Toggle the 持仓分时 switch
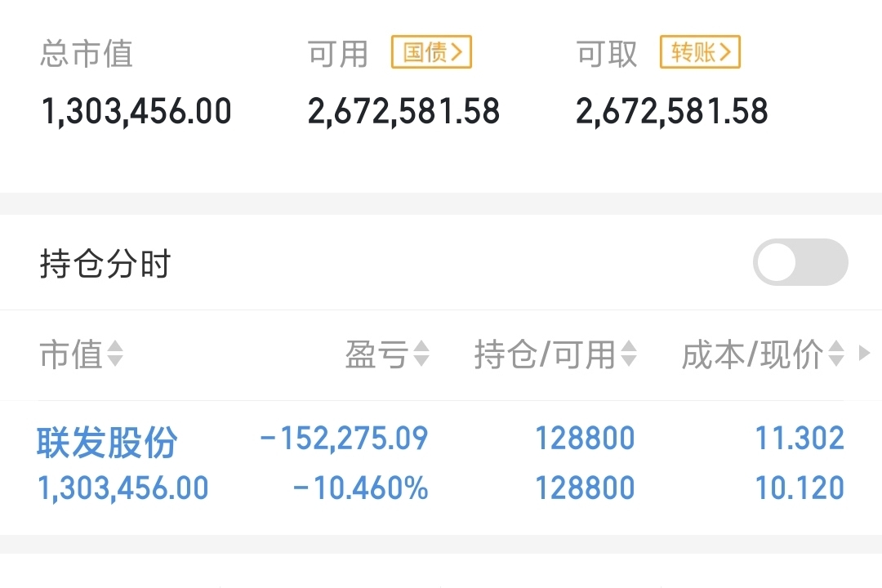Image resolution: width=882 pixels, height=588 pixels. pos(800,262)
